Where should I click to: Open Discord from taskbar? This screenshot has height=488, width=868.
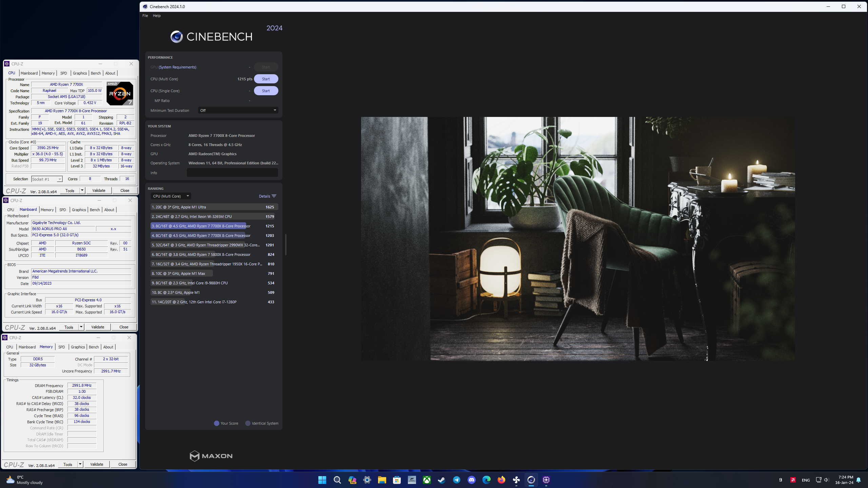tap(471, 480)
